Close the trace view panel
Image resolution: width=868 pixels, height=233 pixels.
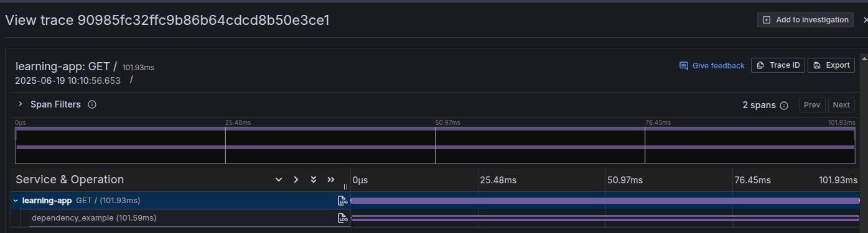pos(865,20)
